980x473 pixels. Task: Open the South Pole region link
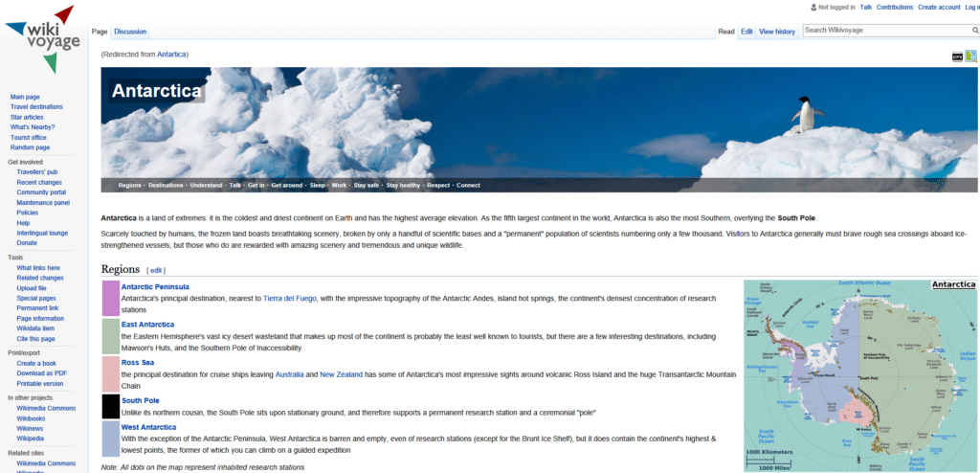pyautogui.click(x=140, y=400)
